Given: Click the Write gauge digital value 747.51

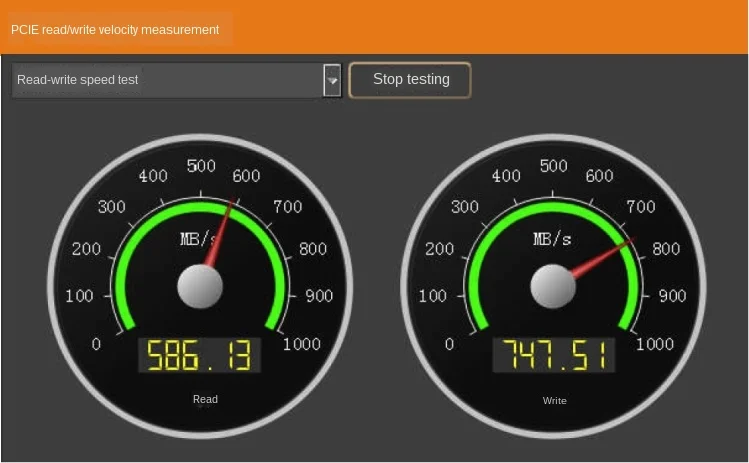Looking at the screenshot, I should [554, 355].
